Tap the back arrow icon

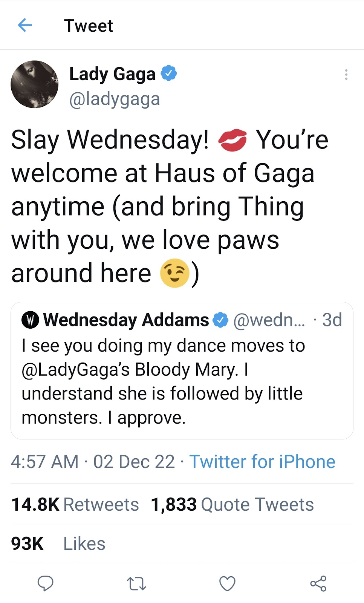(25, 26)
